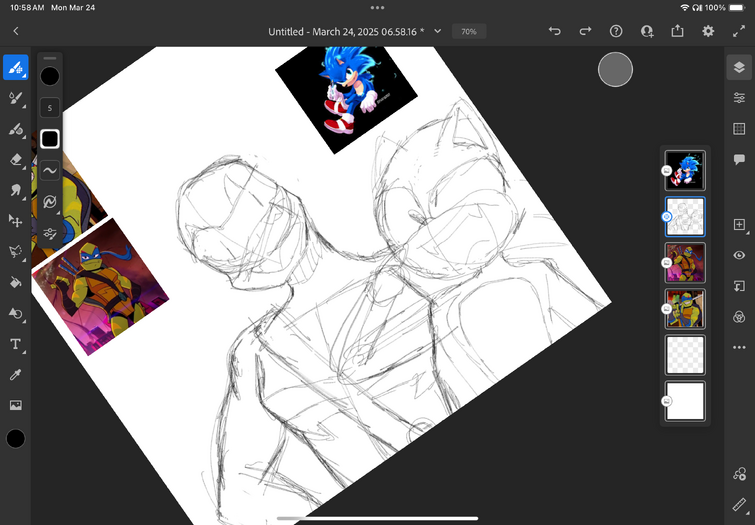Hide the selected layer with the eye icon
The height and width of the screenshot is (525, 755).
(x=739, y=255)
